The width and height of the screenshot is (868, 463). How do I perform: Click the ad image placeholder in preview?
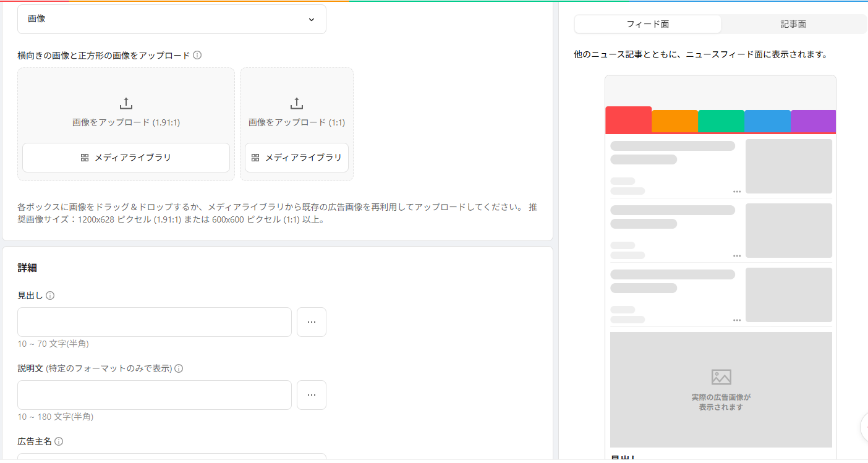pyautogui.click(x=721, y=389)
